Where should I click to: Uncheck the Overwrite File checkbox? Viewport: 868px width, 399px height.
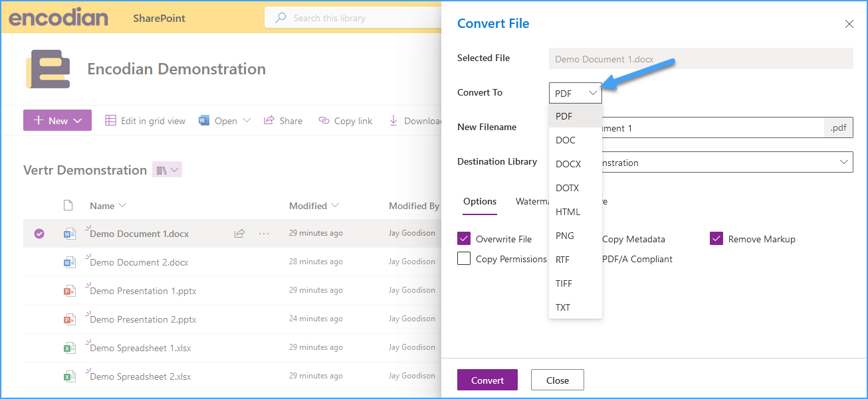[x=464, y=239]
